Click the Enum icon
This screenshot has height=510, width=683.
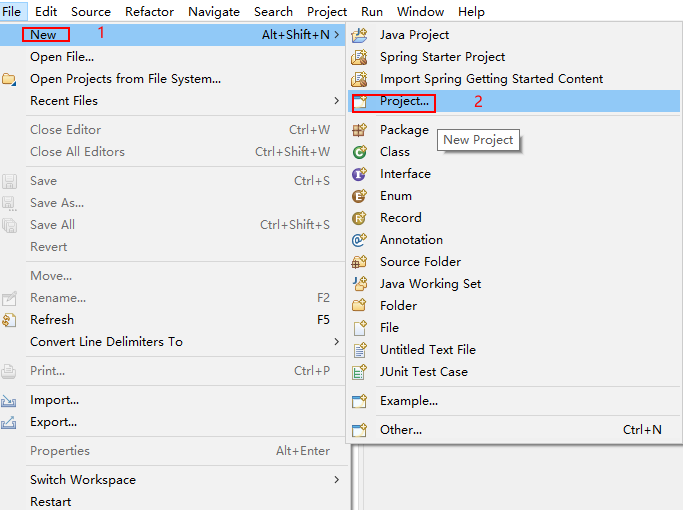[359, 196]
